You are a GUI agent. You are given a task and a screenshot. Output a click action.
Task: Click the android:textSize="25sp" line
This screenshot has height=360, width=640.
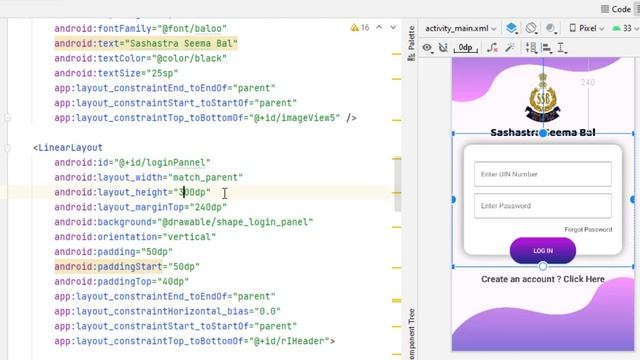116,73
